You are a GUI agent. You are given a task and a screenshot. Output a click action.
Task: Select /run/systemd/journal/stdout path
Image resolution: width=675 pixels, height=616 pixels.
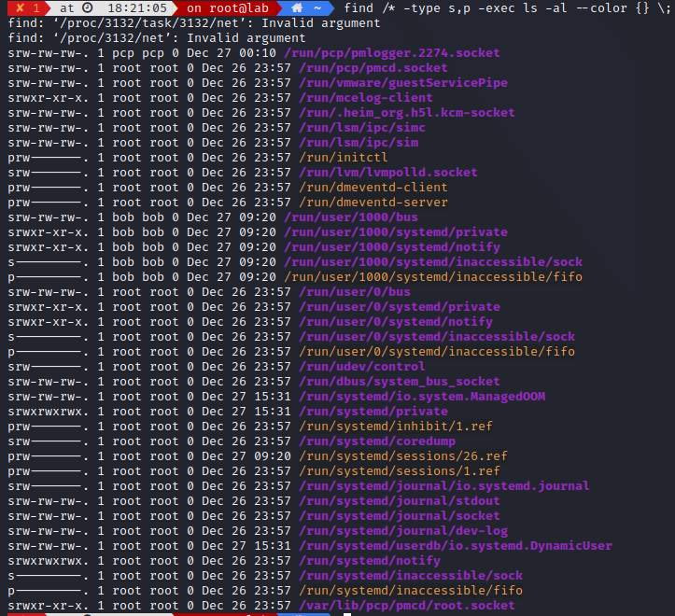400,501
